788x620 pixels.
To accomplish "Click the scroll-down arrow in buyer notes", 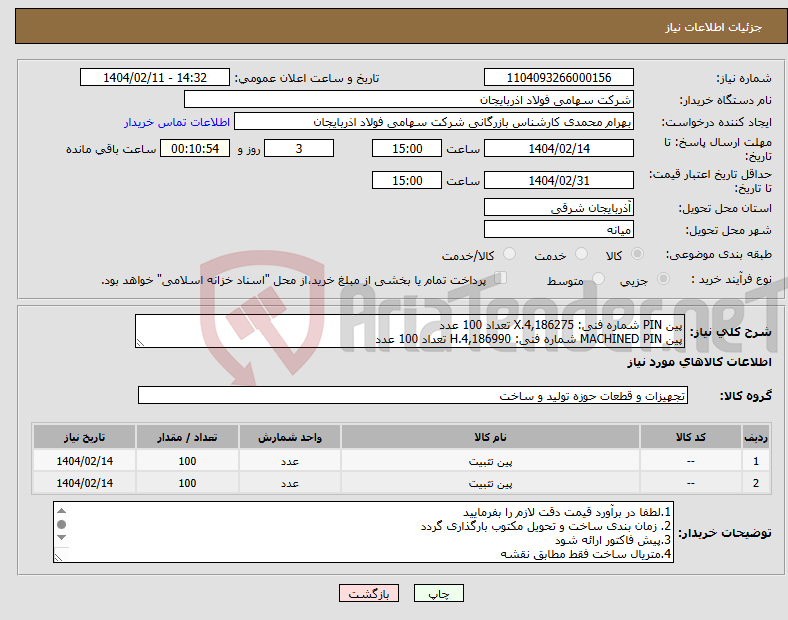I will pyautogui.click(x=61, y=538).
